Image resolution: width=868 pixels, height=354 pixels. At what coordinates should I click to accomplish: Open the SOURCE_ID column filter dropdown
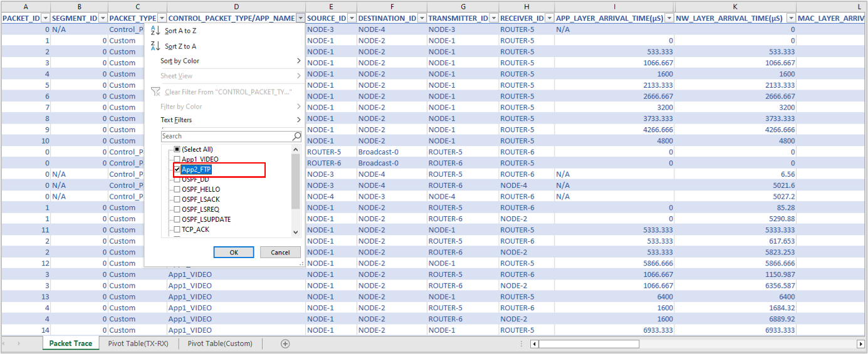pyautogui.click(x=351, y=18)
